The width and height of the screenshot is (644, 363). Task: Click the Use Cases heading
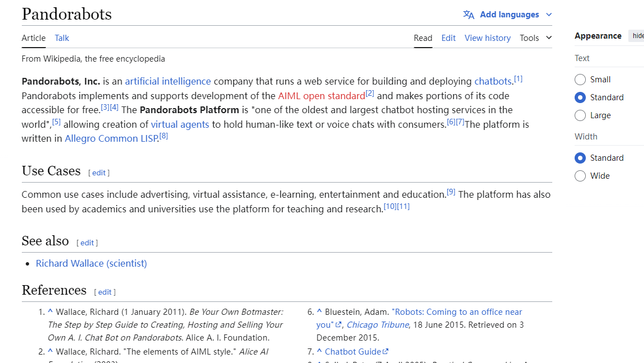coord(51,171)
